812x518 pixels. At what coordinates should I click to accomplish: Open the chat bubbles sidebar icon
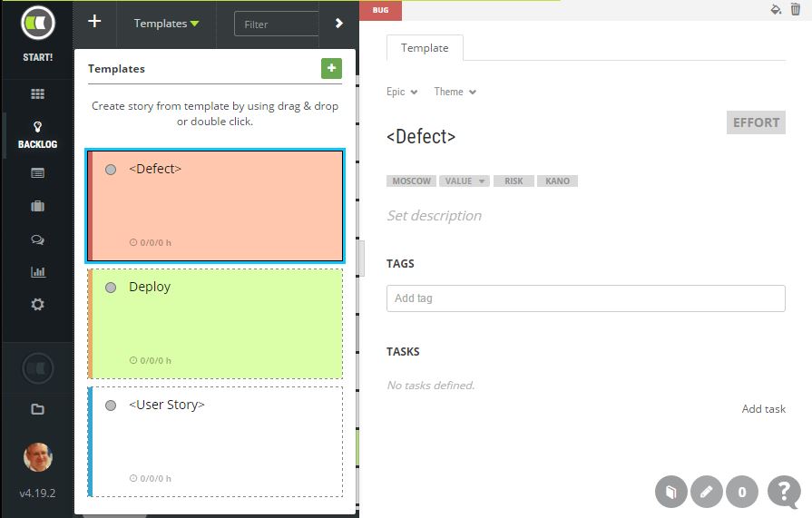click(x=38, y=239)
